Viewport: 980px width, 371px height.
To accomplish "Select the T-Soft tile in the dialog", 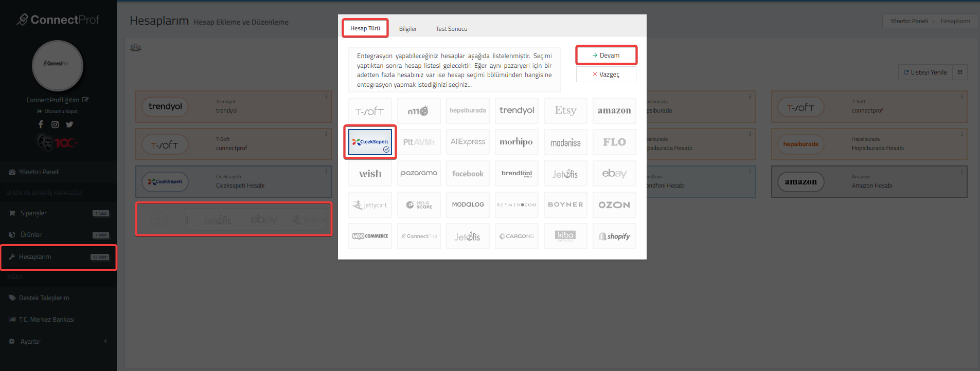I will (x=370, y=110).
